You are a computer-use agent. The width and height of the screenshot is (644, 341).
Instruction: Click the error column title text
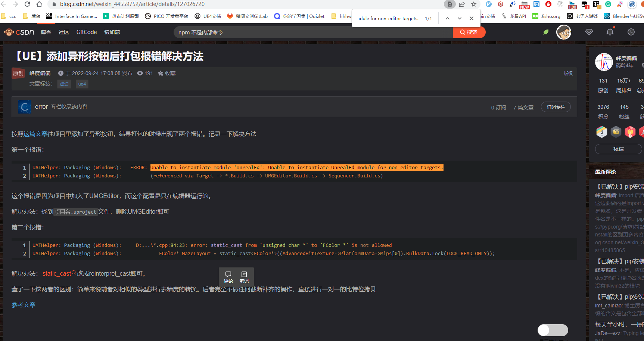(x=41, y=107)
